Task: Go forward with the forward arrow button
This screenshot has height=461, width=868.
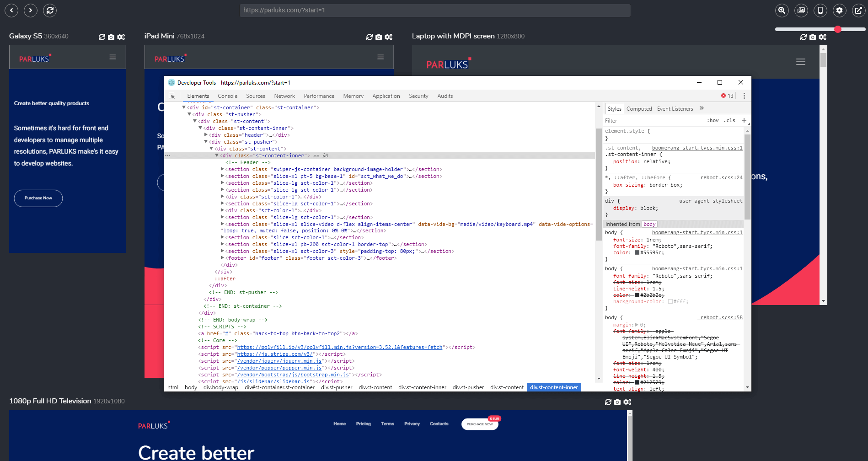Action: (x=31, y=10)
